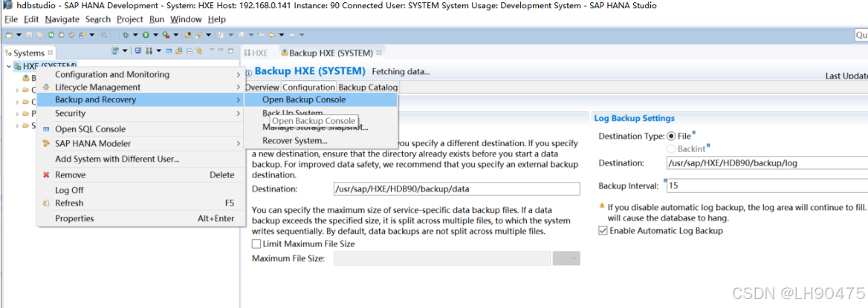Close the Backup HXE (SYSTEM) editor tab
The width and height of the screenshot is (868, 308).
click(x=379, y=53)
